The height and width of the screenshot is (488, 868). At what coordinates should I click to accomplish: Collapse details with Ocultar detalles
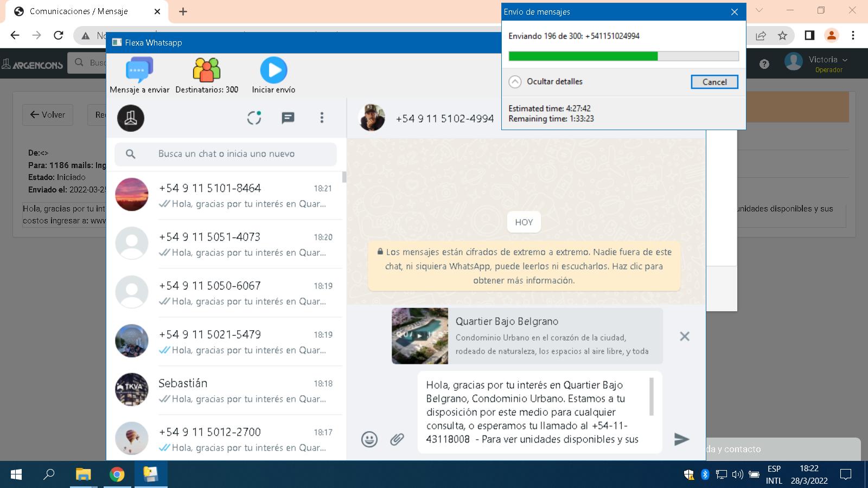pyautogui.click(x=545, y=81)
